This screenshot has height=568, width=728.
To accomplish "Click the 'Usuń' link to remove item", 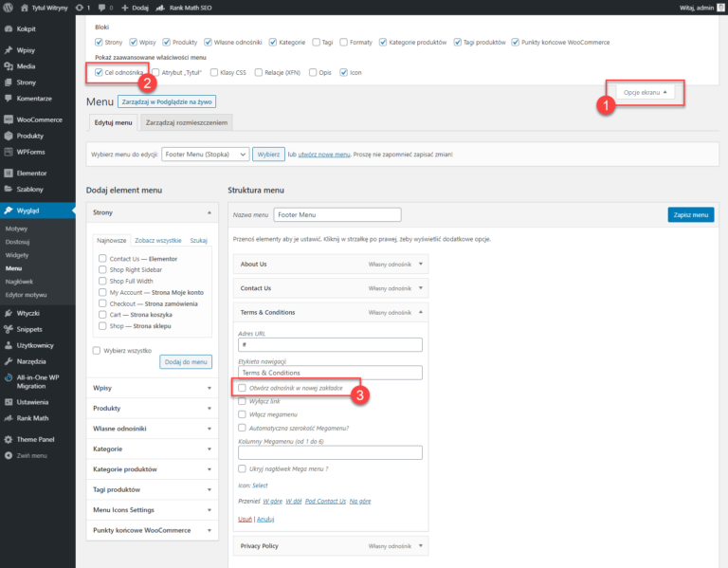I will tap(244, 519).
